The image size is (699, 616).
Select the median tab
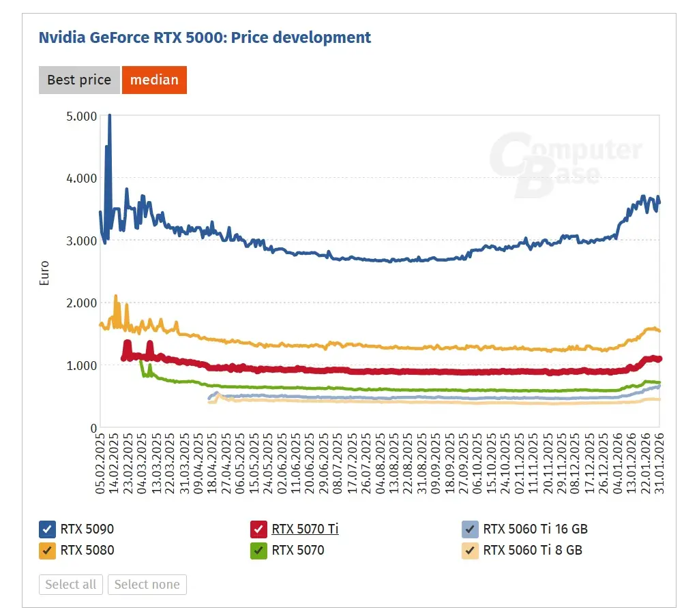[154, 80]
